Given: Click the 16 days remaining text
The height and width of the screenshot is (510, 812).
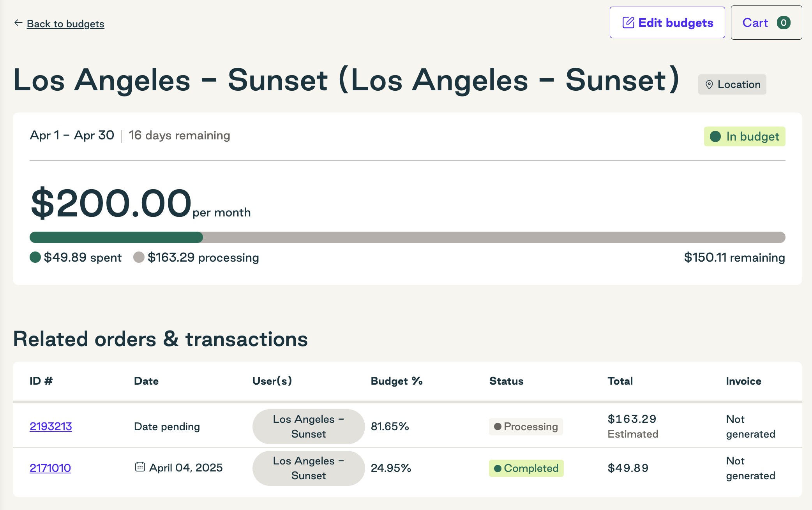Looking at the screenshot, I should (x=179, y=135).
